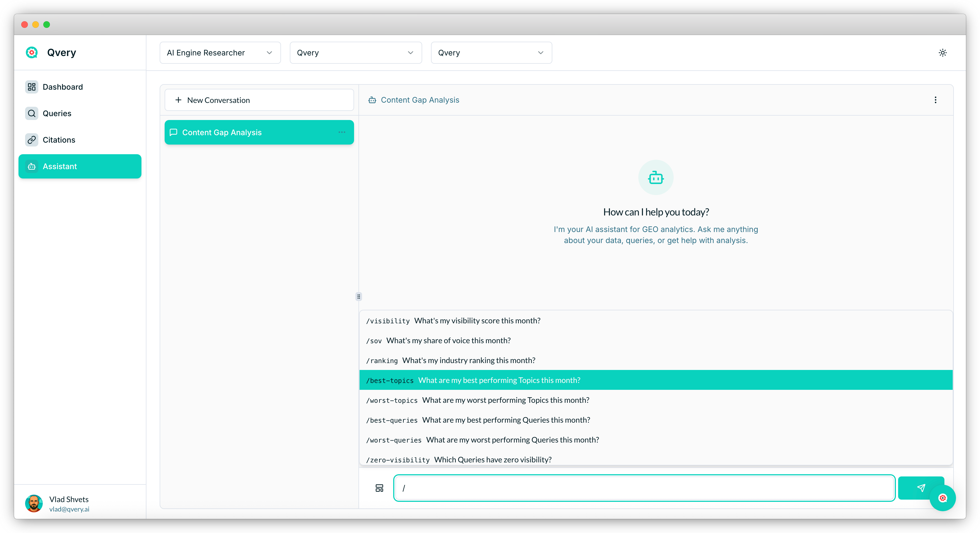This screenshot has height=533, width=980.
Task: Grab the panel resize handle
Action: click(358, 296)
